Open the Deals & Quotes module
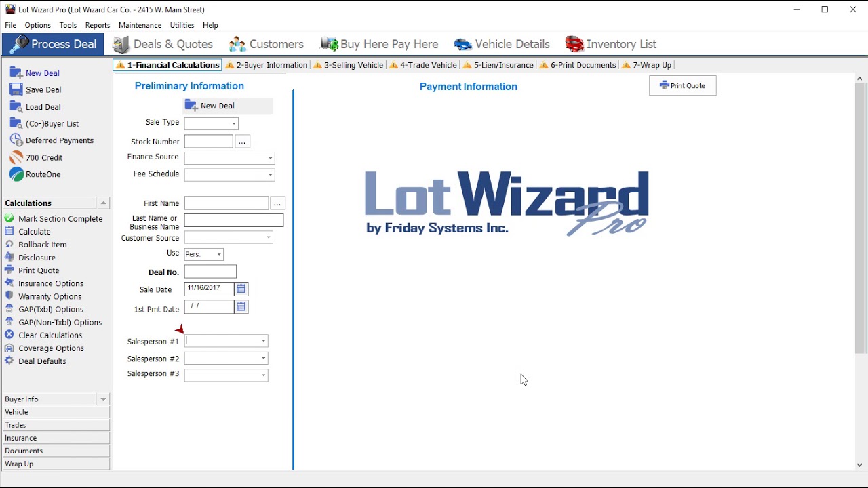The image size is (868, 488). [163, 44]
